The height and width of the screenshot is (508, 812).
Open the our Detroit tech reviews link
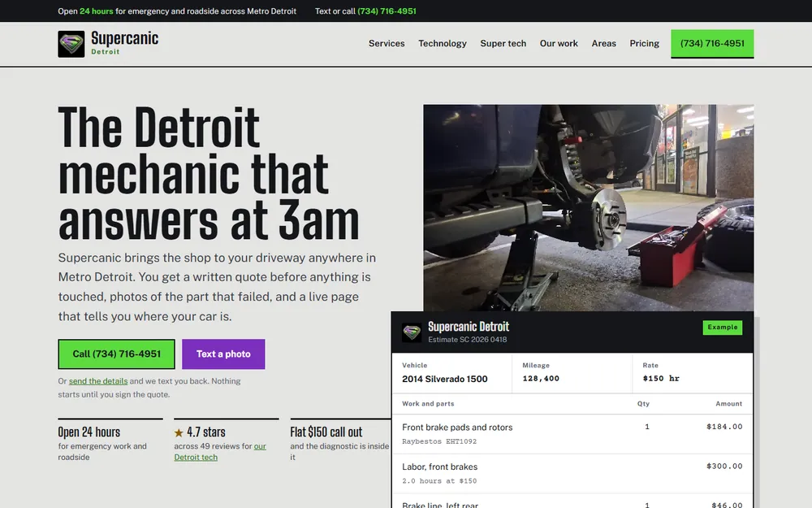(220, 451)
